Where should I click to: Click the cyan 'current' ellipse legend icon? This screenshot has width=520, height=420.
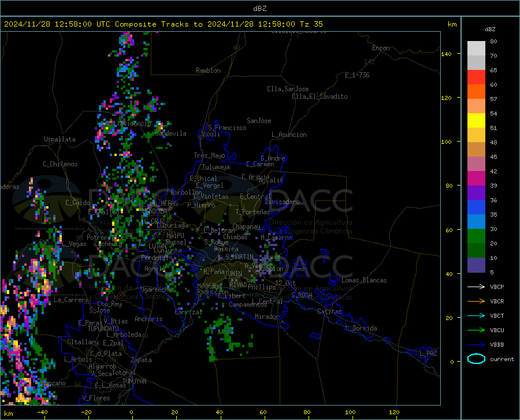coord(476,359)
